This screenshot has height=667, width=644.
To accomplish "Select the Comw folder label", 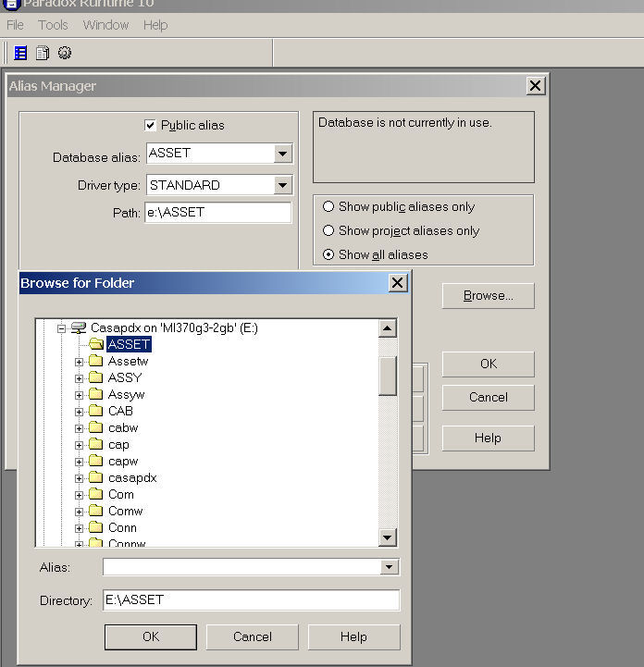I will [126, 511].
